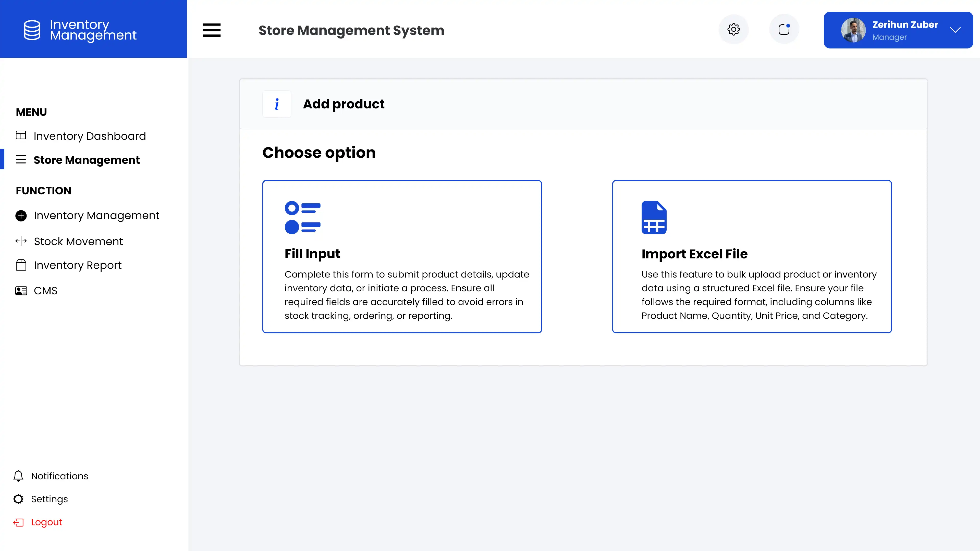Click the hamburger menu icon in header
The width and height of the screenshot is (980, 551).
coord(212,30)
